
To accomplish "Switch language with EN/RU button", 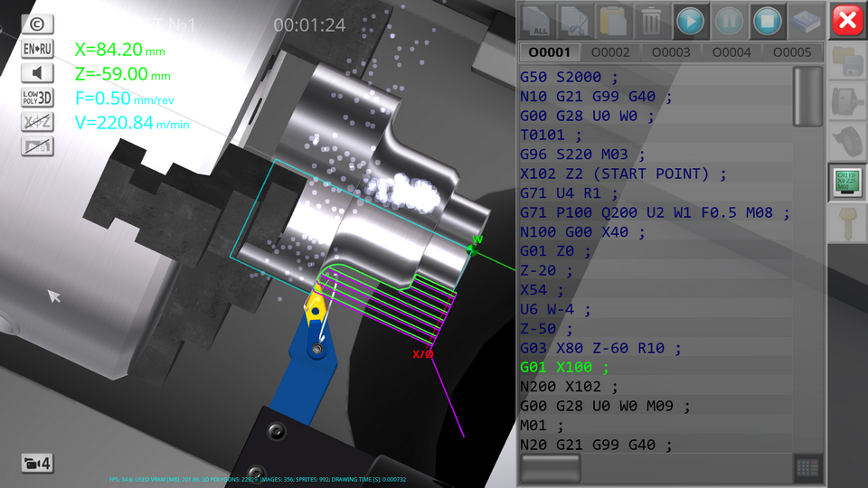I will [x=37, y=49].
